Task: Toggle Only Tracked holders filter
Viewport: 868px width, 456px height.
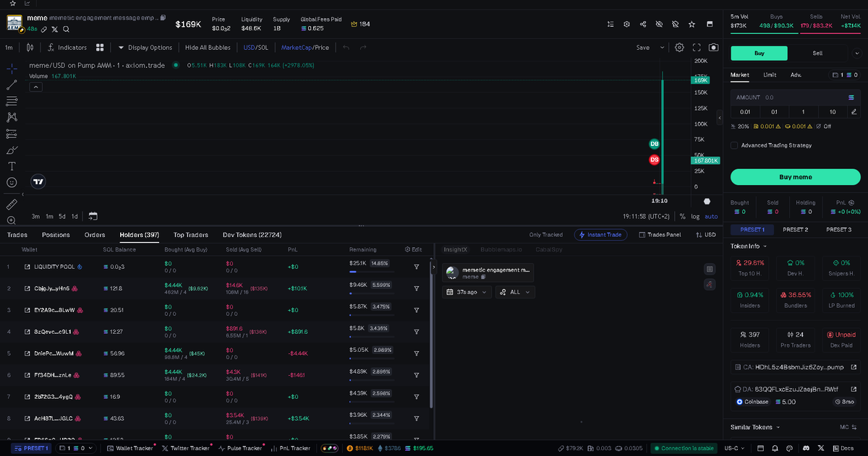Action: (x=546, y=235)
